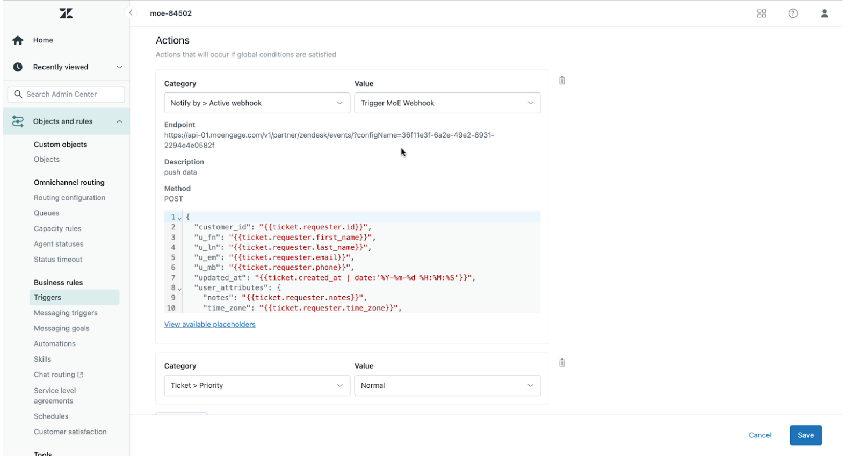Open Queues in sidebar
This screenshot has height=460, width=868.
coord(46,213)
